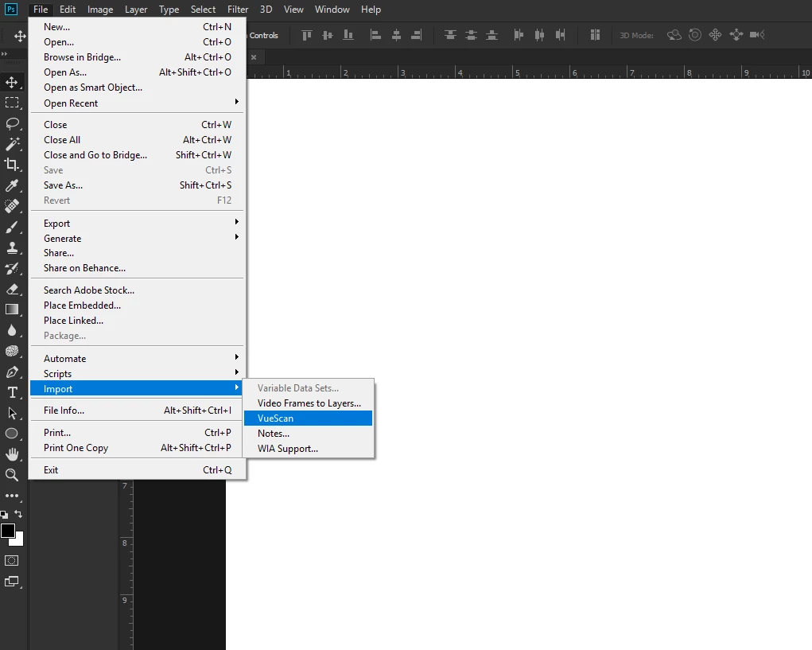
Task: Select the Move tool in toolbar
Action: (11, 82)
